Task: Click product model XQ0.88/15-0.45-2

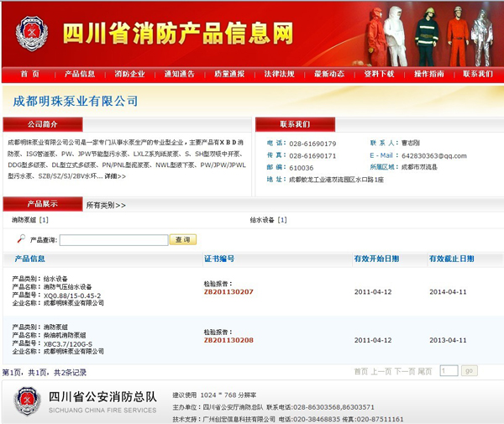Action: [72, 296]
